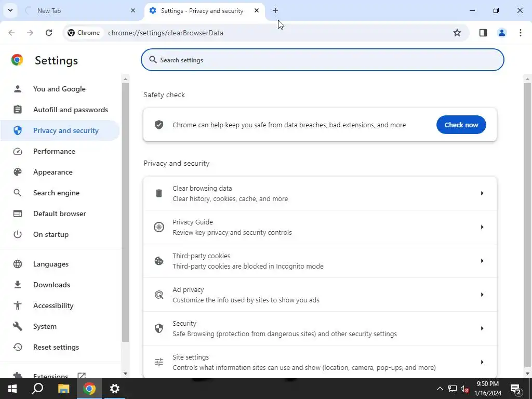This screenshot has width=532, height=399.
Task: Click the You and Google person icon
Action: click(x=17, y=89)
